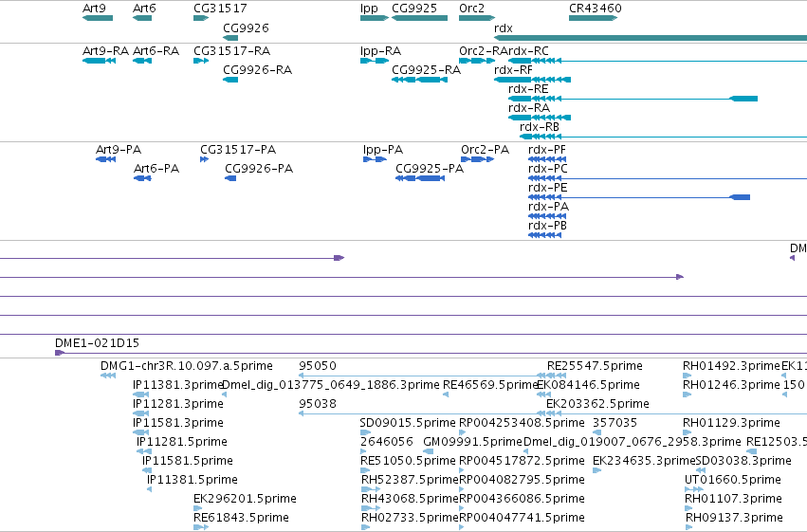This screenshot has width=807, height=532.
Task: Select the RH09137.3prime EST label
Action: pos(734,518)
